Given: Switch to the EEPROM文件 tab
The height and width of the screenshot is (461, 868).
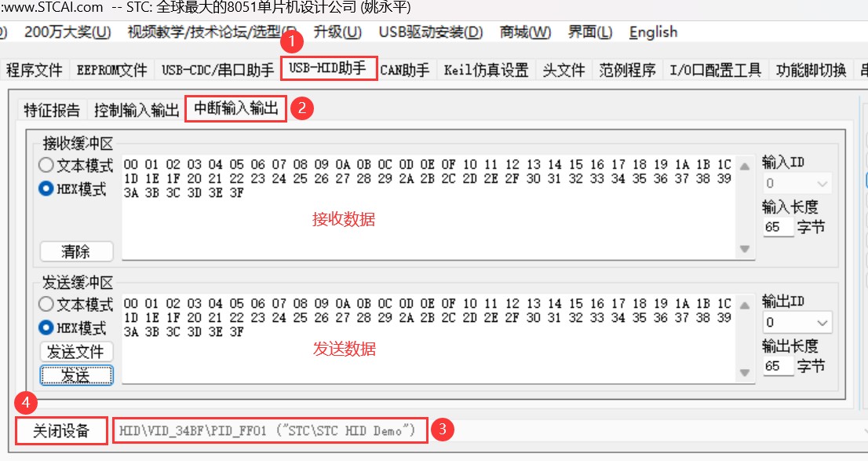Looking at the screenshot, I should click(x=111, y=70).
